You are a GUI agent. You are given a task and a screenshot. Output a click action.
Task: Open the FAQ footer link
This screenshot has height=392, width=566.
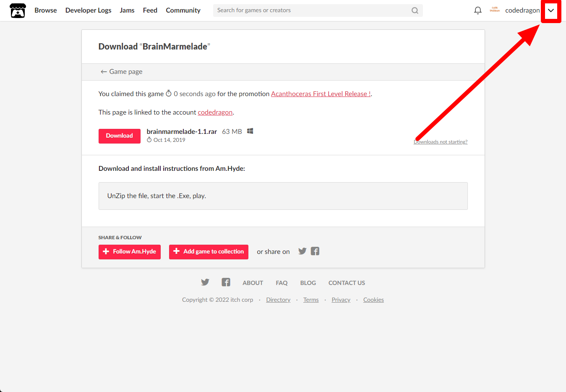pyautogui.click(x=282, y=283)
